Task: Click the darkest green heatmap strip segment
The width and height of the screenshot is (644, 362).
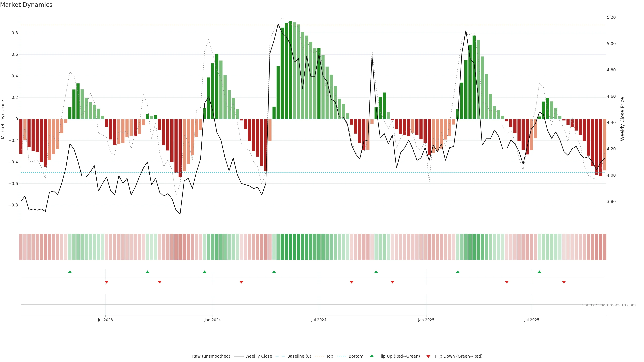Action: (290, 247)
